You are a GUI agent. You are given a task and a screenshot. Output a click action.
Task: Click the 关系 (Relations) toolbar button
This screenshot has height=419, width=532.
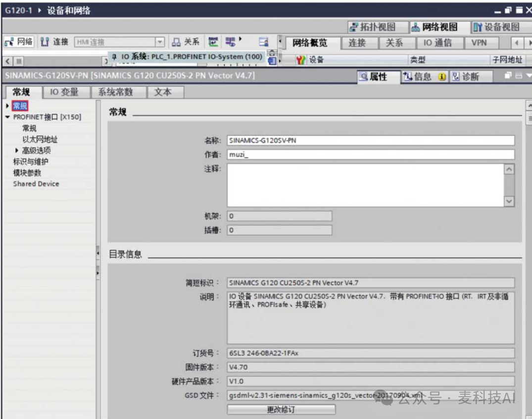point(186,42)
